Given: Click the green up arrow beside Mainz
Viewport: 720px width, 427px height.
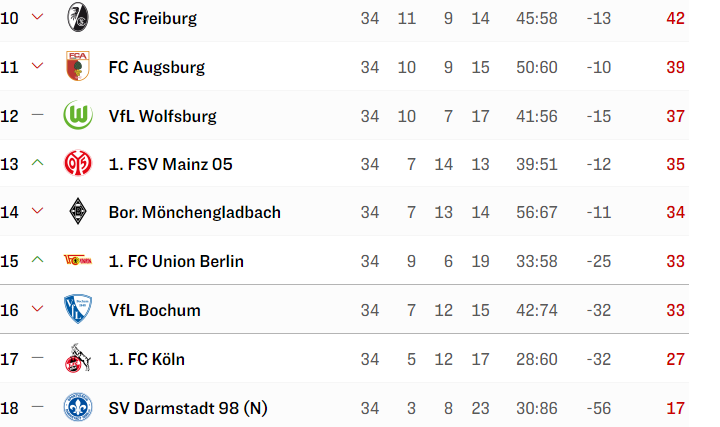Looking at the screenshot, I should point(37,162).
